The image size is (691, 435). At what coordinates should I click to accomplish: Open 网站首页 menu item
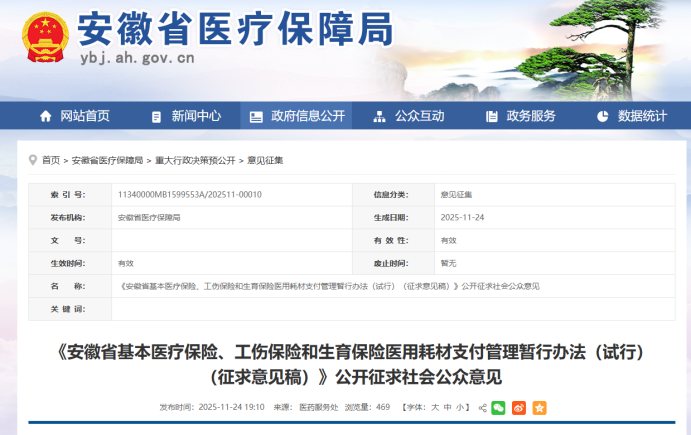tap(85, 116)
